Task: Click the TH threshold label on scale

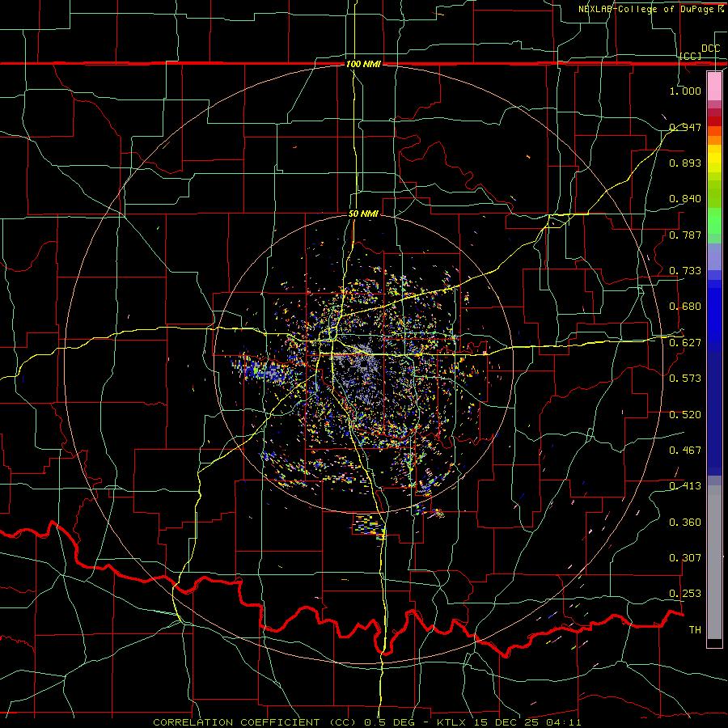Action: coord(695,630)
